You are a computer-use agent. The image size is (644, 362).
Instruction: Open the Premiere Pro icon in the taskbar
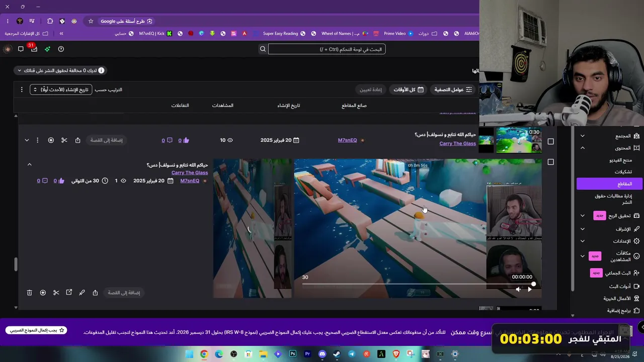tap(307, 354)
